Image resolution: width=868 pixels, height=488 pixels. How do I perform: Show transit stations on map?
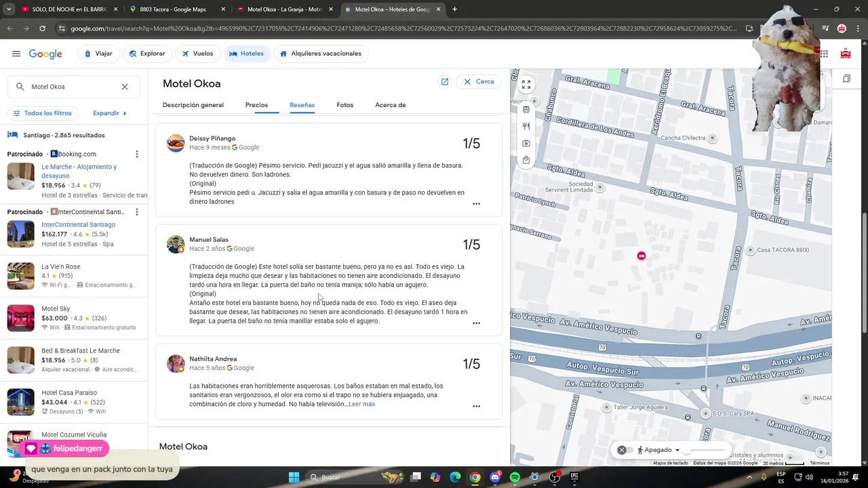coord(526,110)
